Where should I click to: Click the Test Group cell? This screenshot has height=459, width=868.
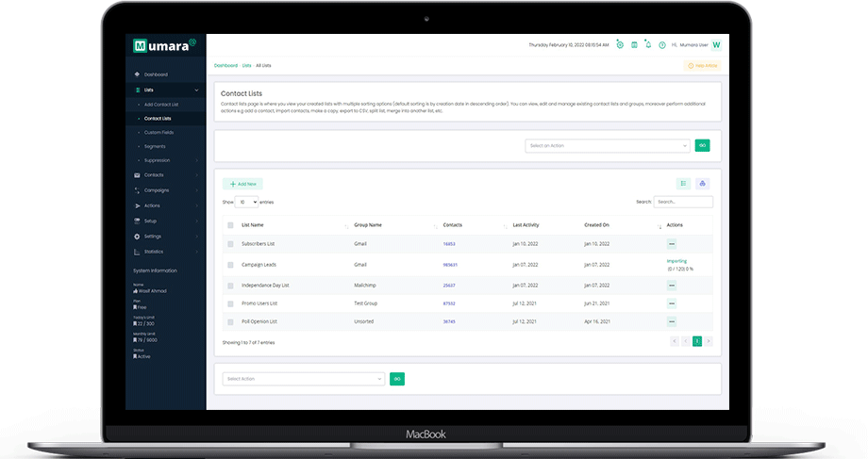(365, 303)
